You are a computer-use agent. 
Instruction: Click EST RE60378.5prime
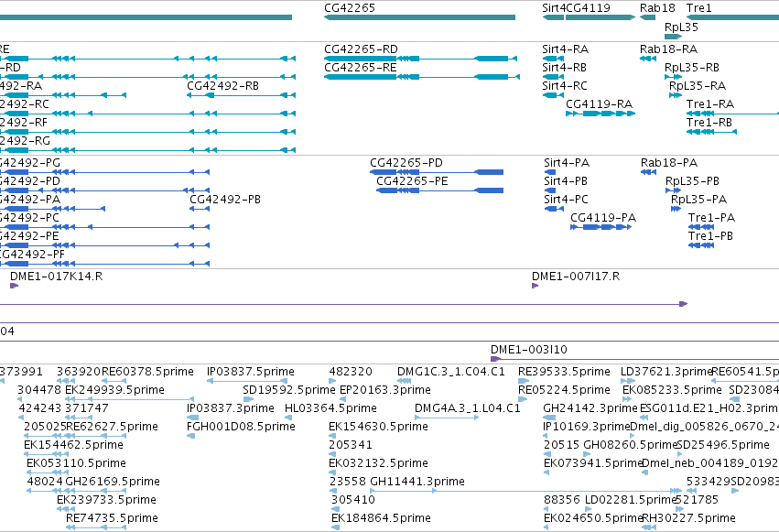tap(114, 381)
